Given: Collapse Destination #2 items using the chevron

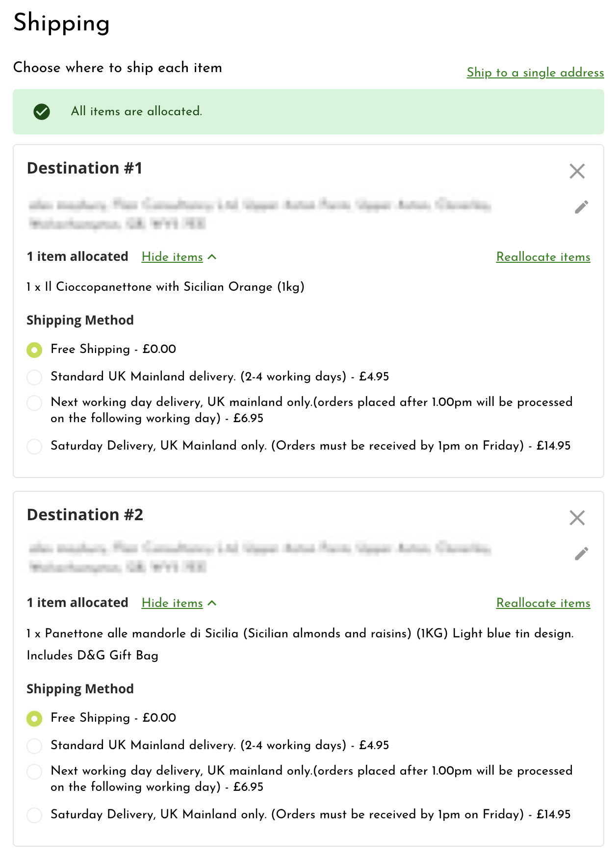Looking at the screenshot, I should pos(212,603).
